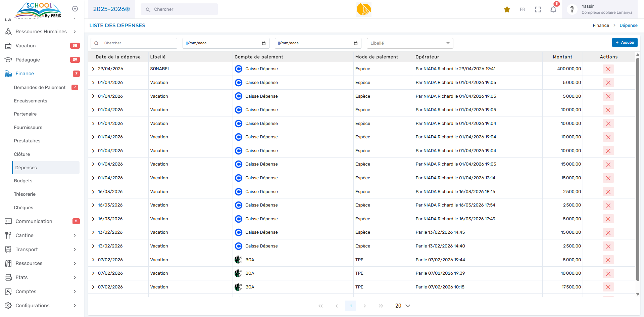The image size is (644, 317).
Task: Click the help question mark icon
Action: point(572,9)
